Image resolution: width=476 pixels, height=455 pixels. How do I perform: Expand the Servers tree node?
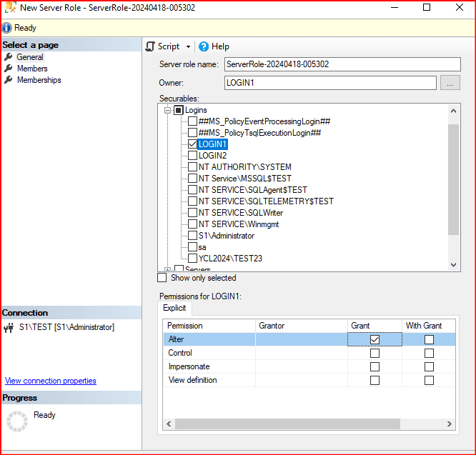pos(168,269)
